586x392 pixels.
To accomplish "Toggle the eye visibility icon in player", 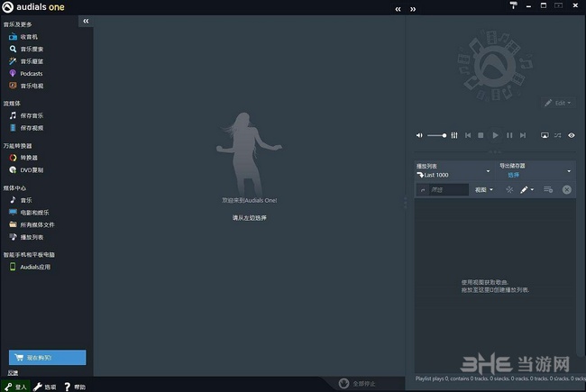I will [x=572, y=135].
